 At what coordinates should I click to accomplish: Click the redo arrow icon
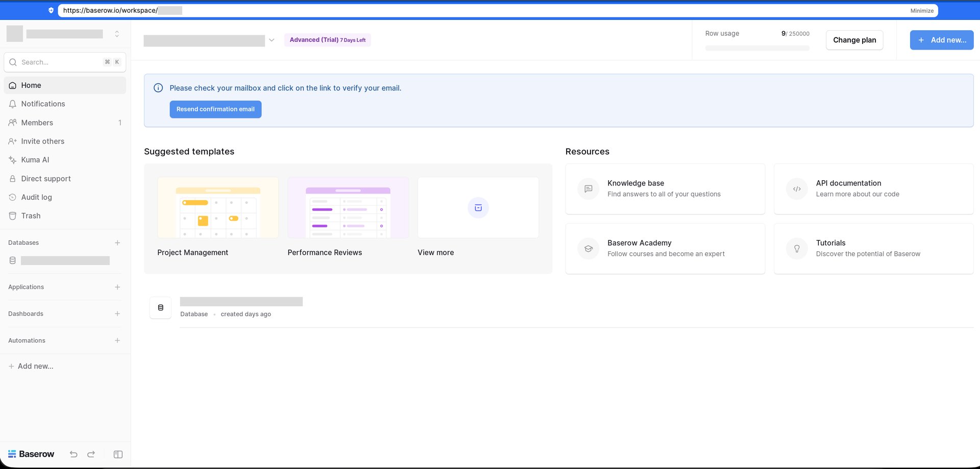91,454
